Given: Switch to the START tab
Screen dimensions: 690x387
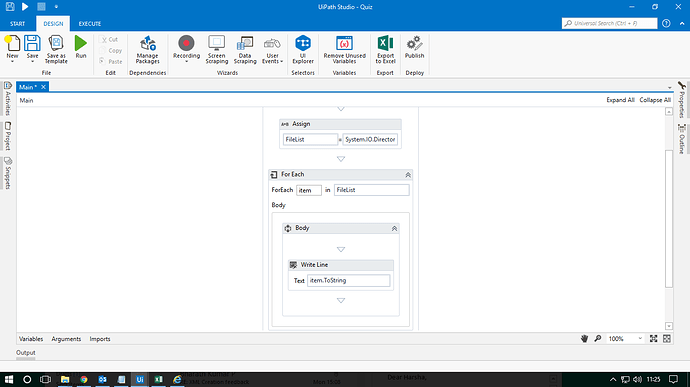Looking at the screenshot, I should coord(18,24).
